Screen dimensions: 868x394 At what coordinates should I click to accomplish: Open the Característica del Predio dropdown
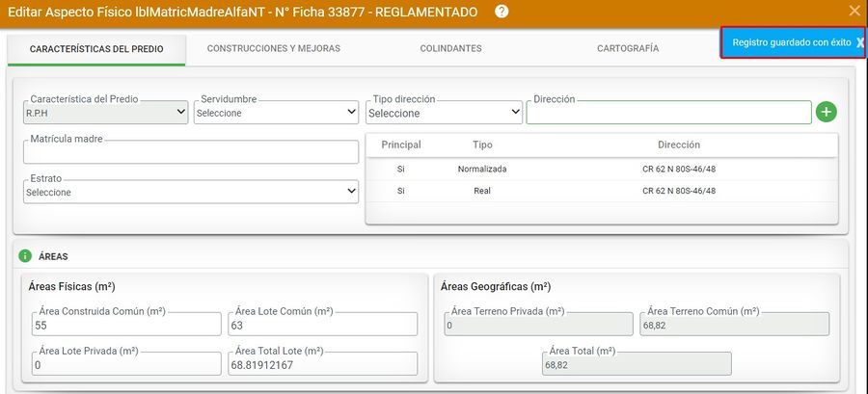click(106, 113)
